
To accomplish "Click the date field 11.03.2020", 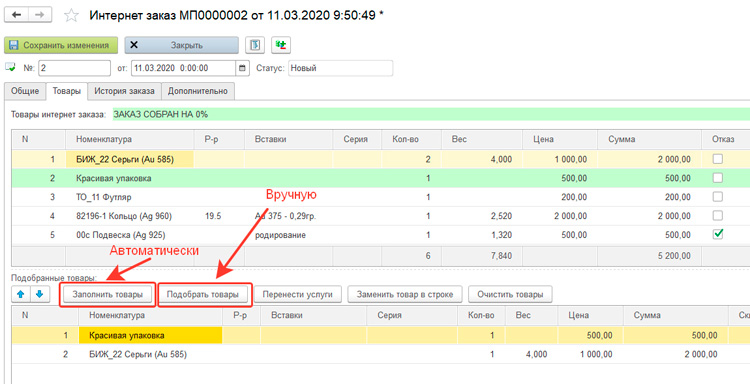I will tap(184, 68).
